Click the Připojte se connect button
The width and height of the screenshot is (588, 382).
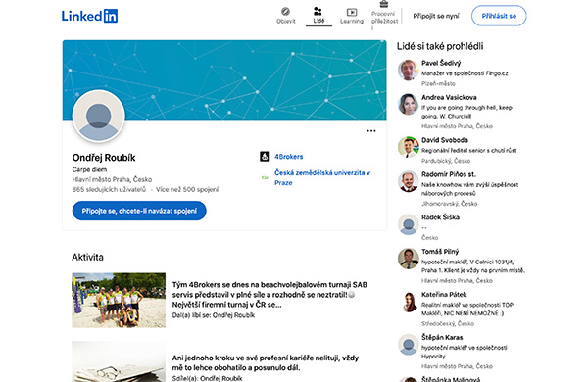(x=139, y=211)
